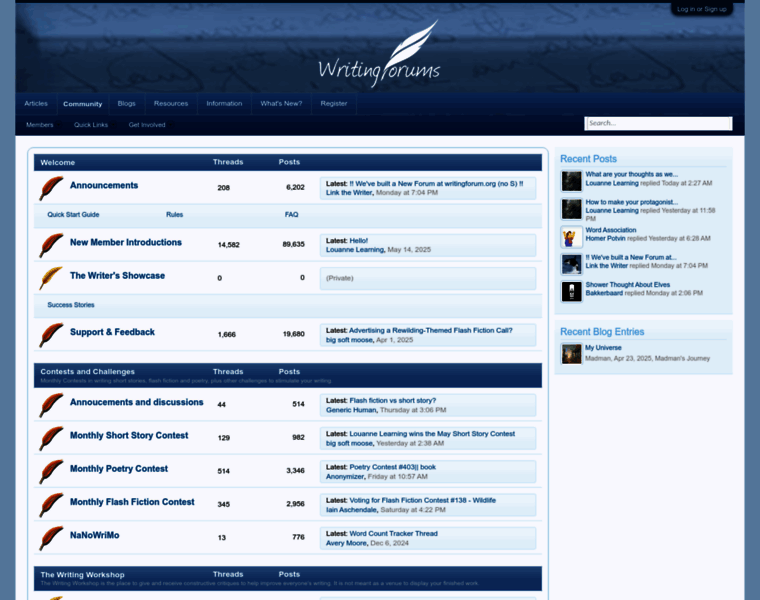Open Homer Potvin avatar next to Word Association
The height and width of the screenshot is (600, 760).
[x=571, y=237]
